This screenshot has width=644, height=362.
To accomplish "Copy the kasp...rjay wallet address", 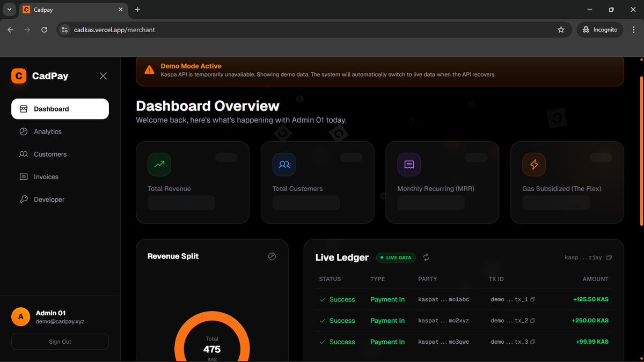I will coord(609,257).
